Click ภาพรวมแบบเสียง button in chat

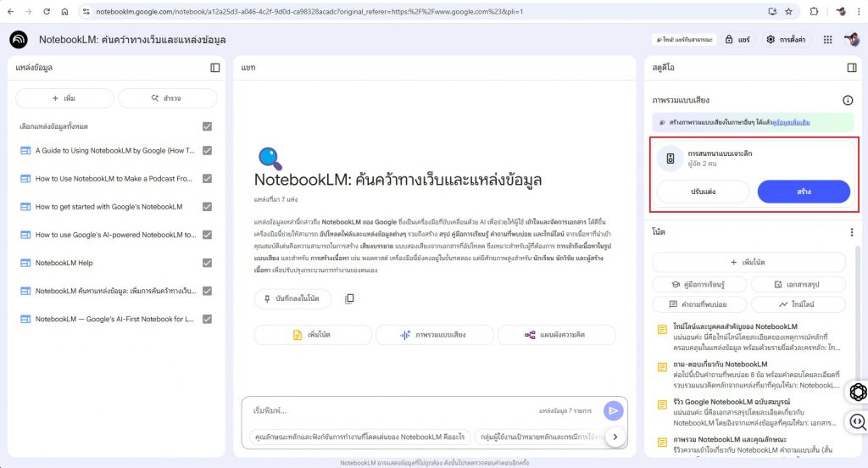tap(434, 335)
